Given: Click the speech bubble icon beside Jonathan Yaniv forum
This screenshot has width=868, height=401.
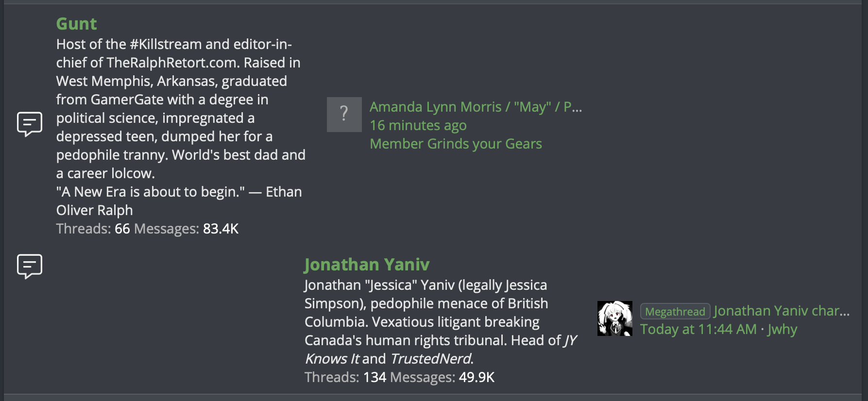Looking at the screenshot, I should [x=30, y=267].
